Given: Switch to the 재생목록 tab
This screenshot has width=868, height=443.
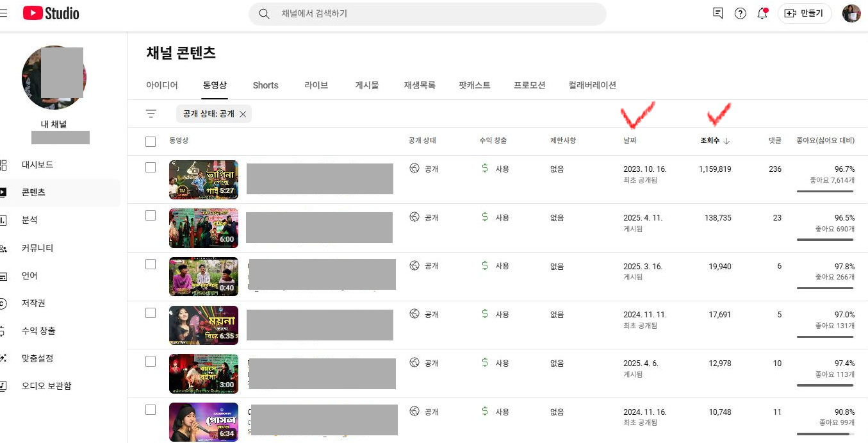Looking at the screenshot, I should coord(420,85).
